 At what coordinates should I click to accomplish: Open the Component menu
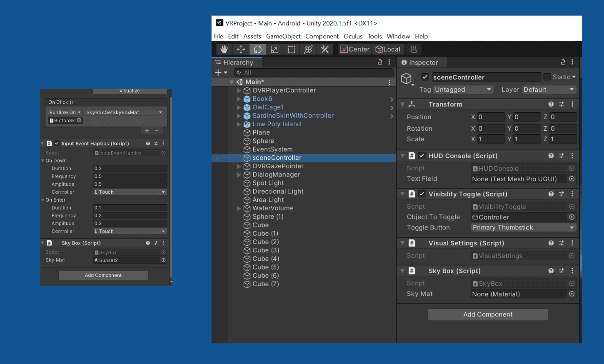coord(322,36)
